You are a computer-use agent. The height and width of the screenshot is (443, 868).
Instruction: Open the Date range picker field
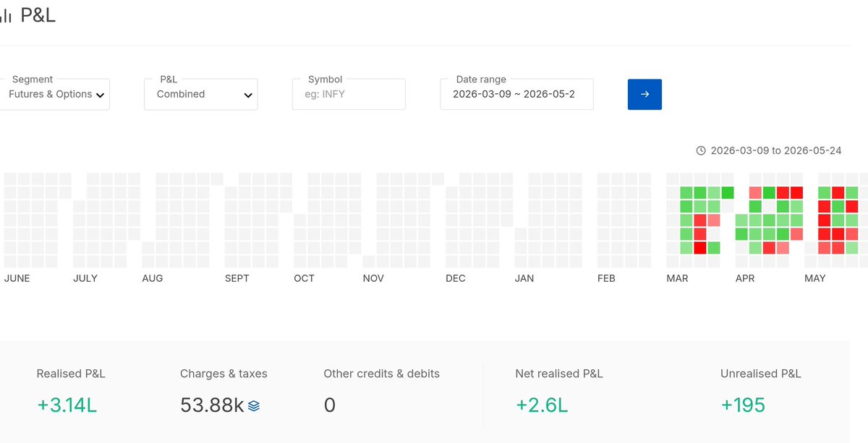click(x=516, y=94)
